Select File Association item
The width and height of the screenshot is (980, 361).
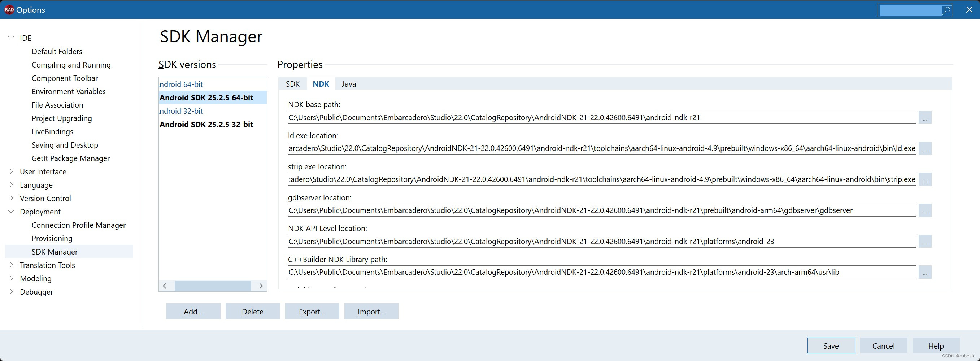click(57, 105)
